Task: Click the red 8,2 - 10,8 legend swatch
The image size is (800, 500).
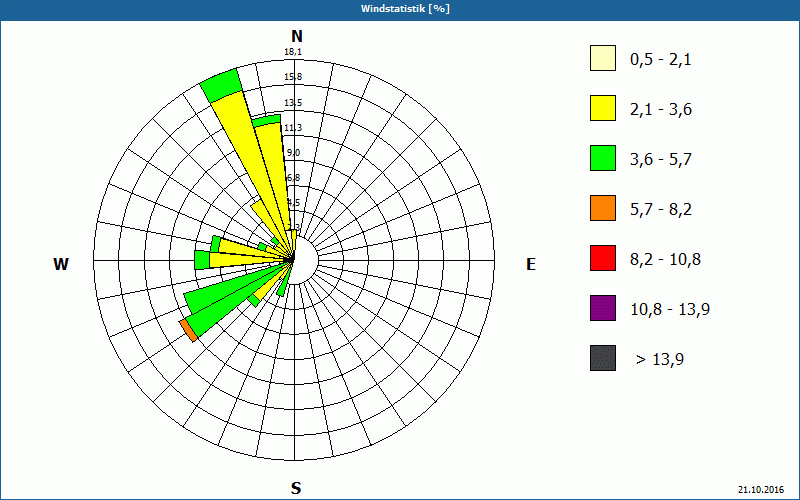Action: pyautogui.click(x=603, y=258)
